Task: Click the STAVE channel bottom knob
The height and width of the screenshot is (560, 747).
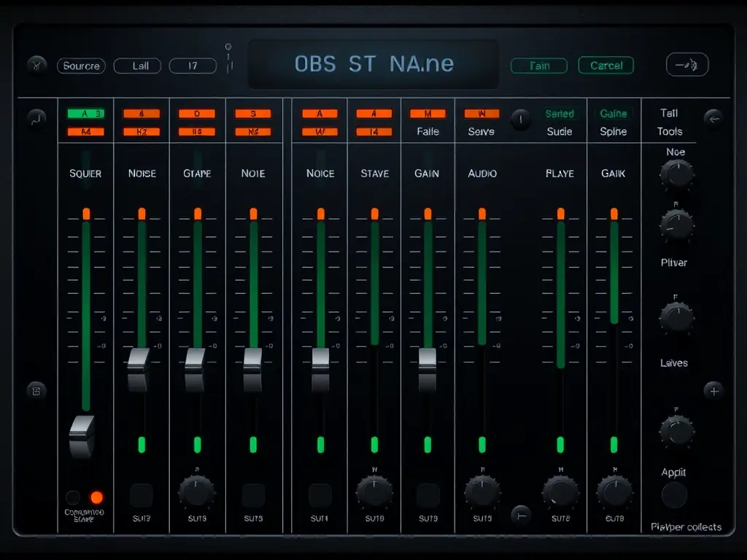Action: [x=374, y=492]
